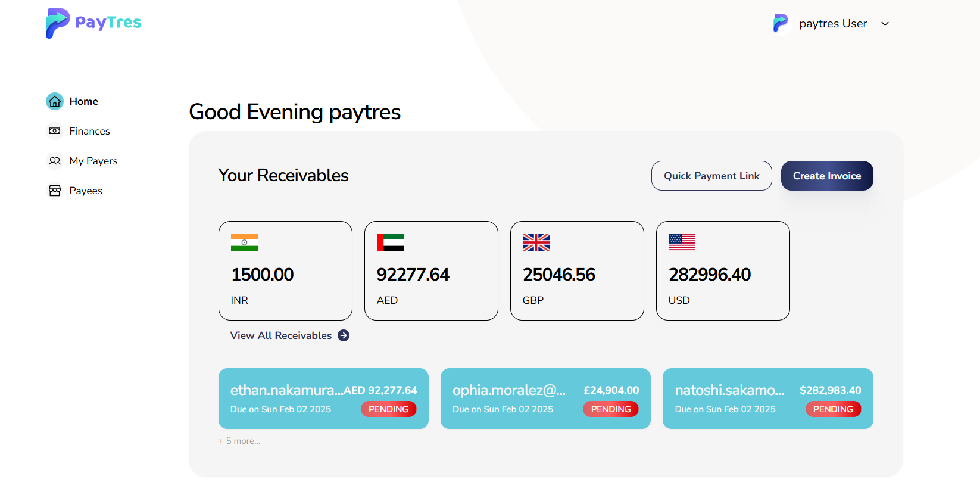The height and width of the screenshot is (504, 980).
Task: Click the £24,904.00 amount text
Action: [611, 390]
